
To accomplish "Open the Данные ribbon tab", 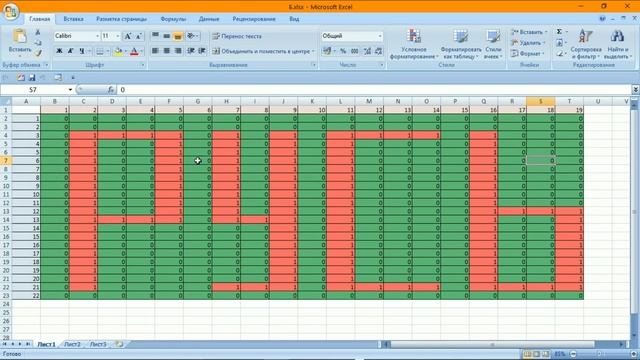I will [209, 19].
